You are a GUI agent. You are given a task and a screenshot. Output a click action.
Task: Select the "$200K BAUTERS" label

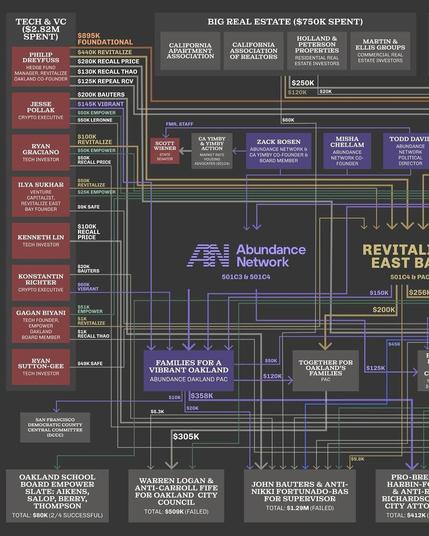tap(101, 94)
